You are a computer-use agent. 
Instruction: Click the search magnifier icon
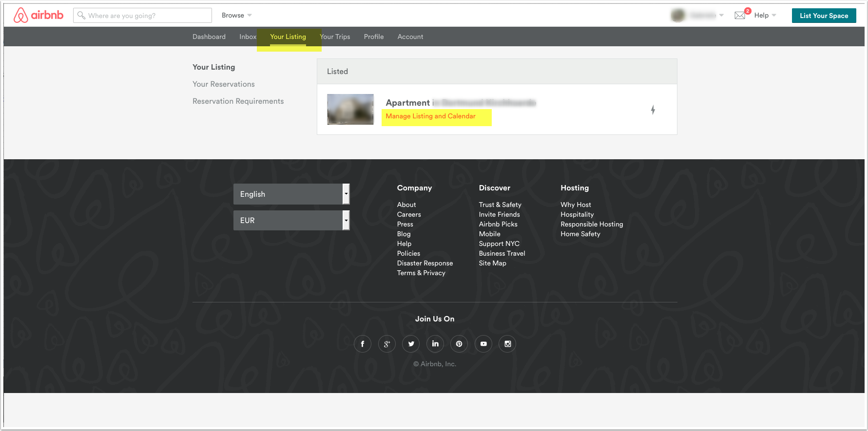pos(81,16)
